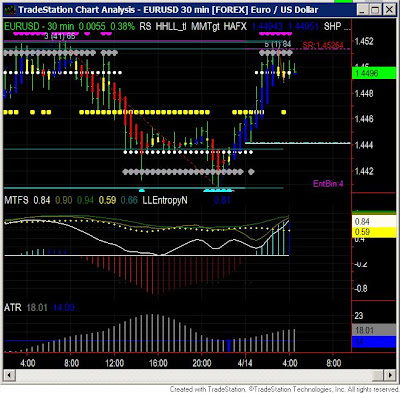Click the MTFS indicator label
Viewport: 400px width, 393px height.
point(17,200)
